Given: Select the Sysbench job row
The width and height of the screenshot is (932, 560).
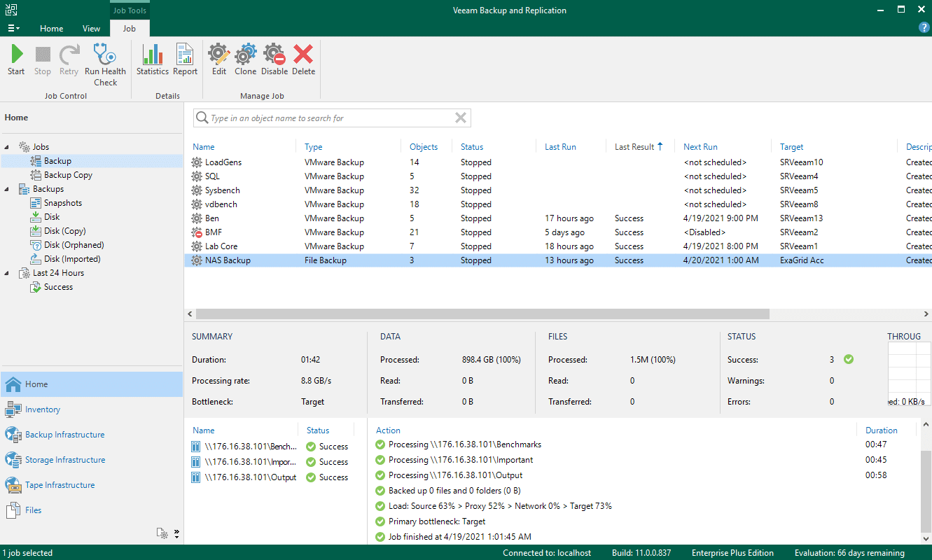Looking at the screenshot, I should pos(557,190).
